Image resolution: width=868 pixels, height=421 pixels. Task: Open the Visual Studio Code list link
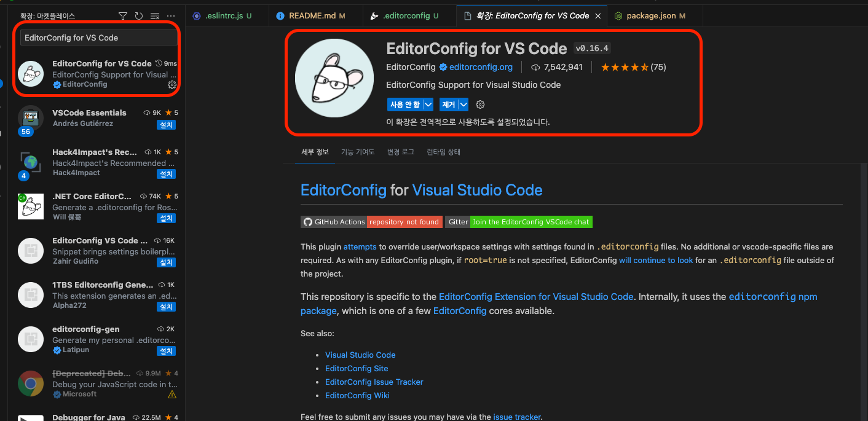[x=360, y=355]
